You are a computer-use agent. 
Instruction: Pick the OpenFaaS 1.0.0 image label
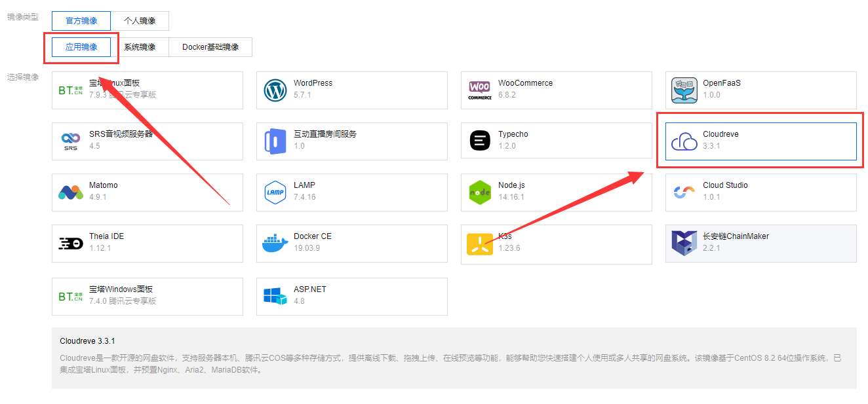(722, 89)
